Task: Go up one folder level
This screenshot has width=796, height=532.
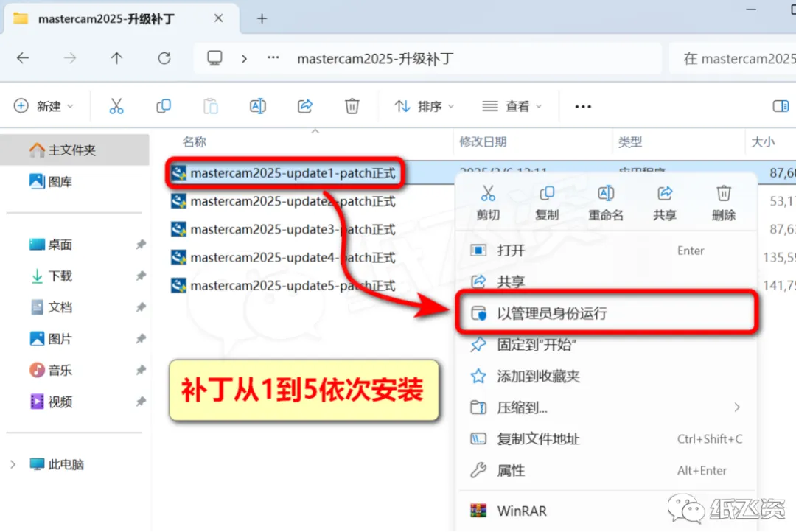Action: [x=116, y=58]
